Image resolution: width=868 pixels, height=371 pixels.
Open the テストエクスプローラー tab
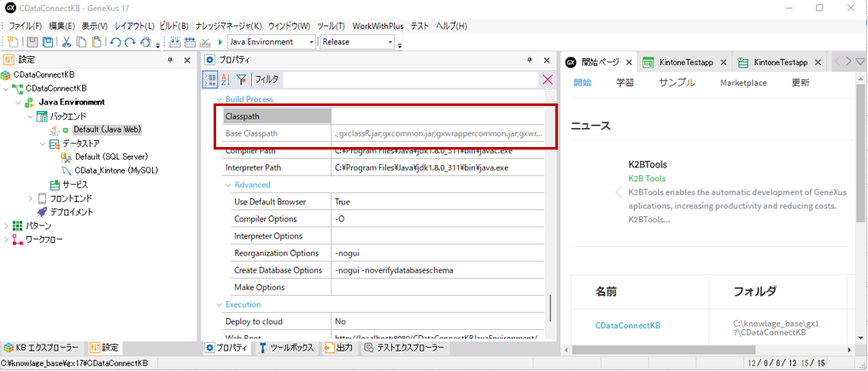point(404,348)
